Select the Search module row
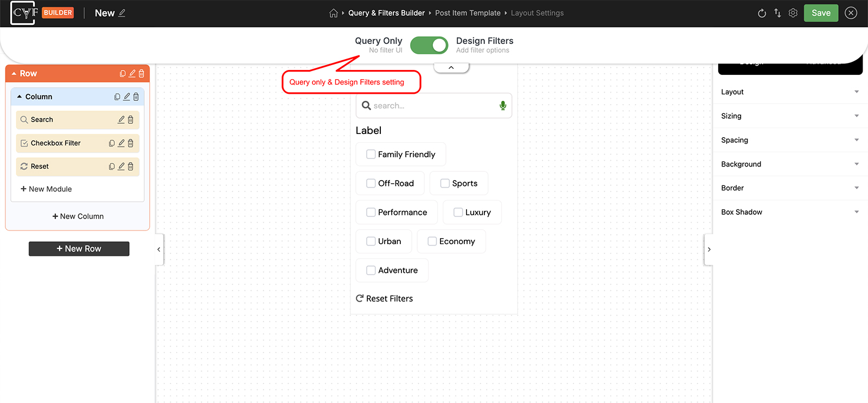This screenshot has width=868, height=403. pyautogui.click(x=78, y=120)
